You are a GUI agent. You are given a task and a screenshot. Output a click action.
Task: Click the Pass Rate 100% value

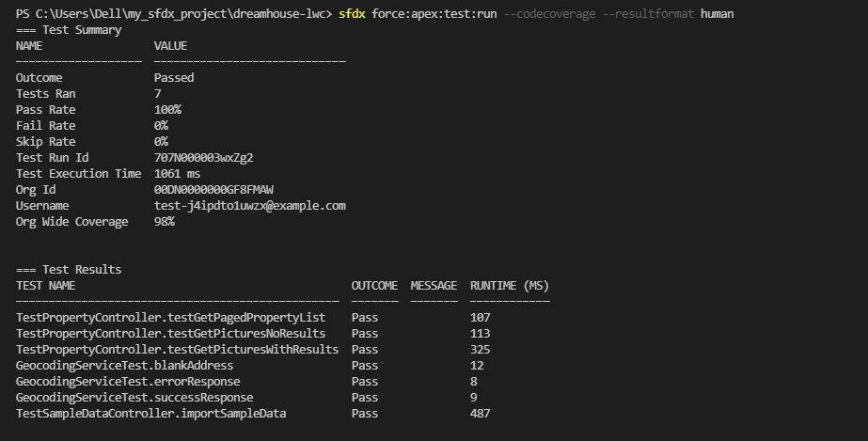(x=167, y=110)
